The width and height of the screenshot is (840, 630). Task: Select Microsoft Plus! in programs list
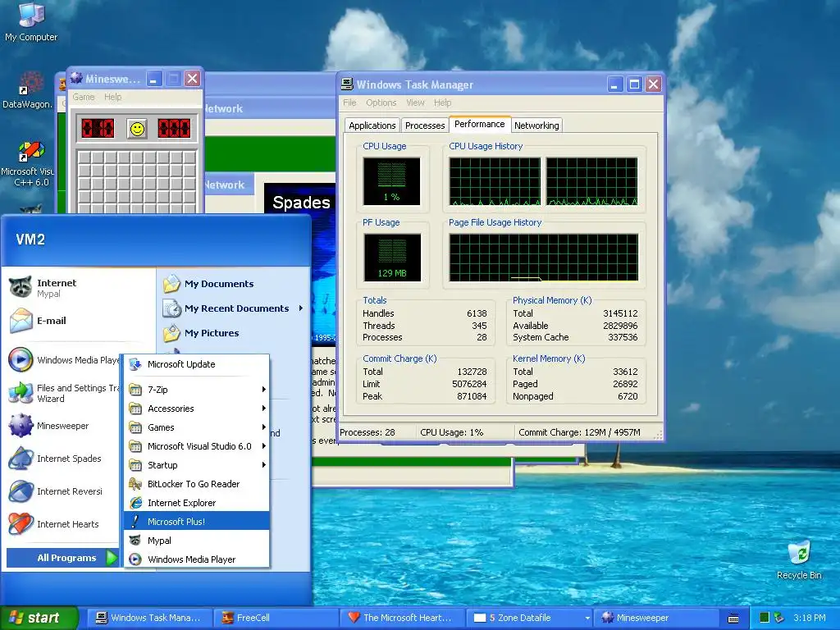(x=197, y=521)
